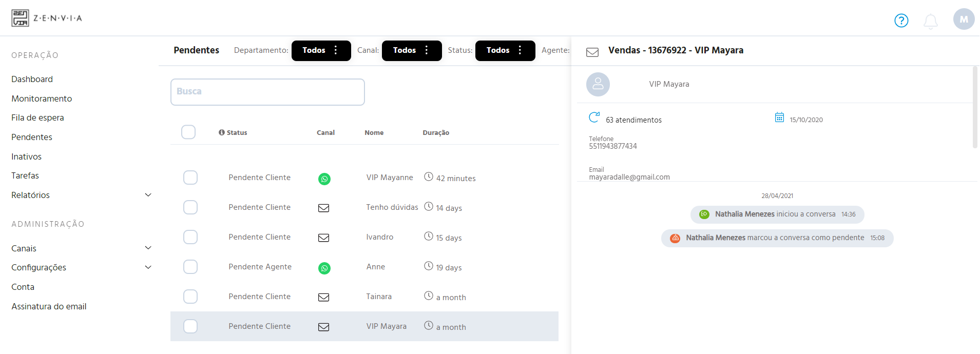Open the notifications bell
The height and width of the screenshot is (354, 980).
[931, 21]
